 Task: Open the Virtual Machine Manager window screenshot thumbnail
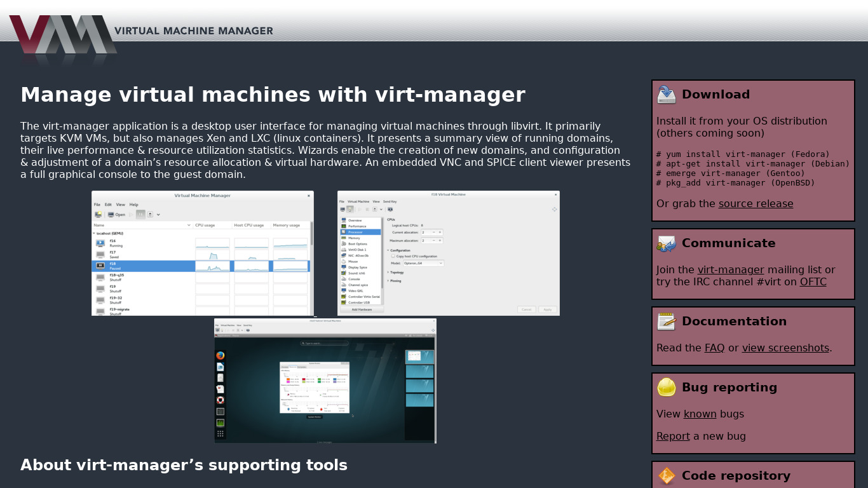point(203,253)
